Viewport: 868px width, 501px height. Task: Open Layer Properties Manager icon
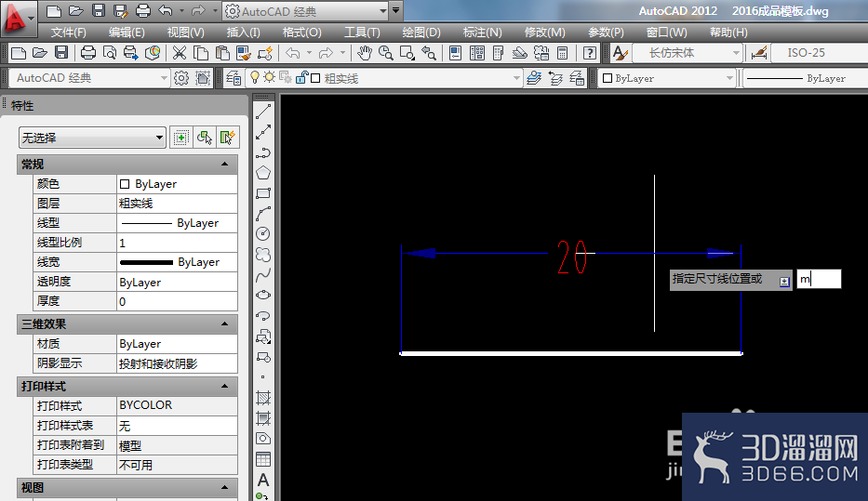click(234, 78)
